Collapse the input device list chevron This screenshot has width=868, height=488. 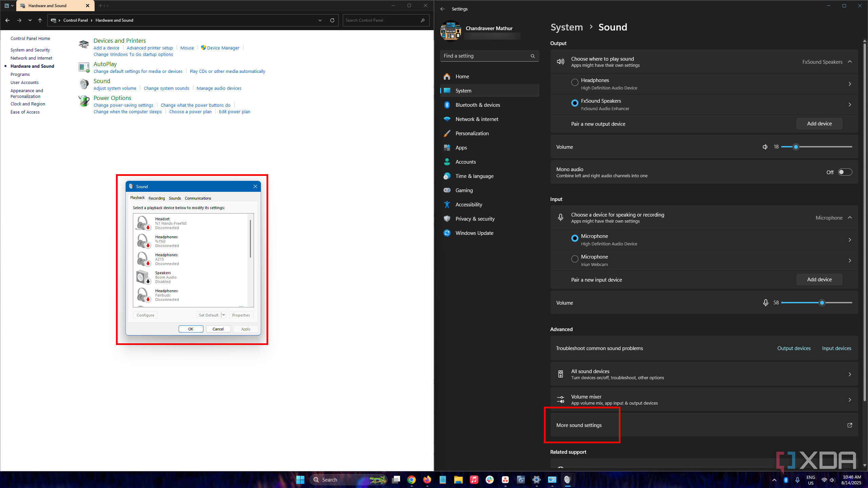click(x=850, y=218)
